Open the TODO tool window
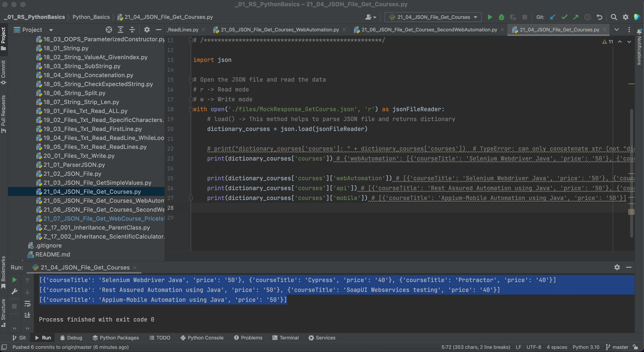 pos(160,337)
